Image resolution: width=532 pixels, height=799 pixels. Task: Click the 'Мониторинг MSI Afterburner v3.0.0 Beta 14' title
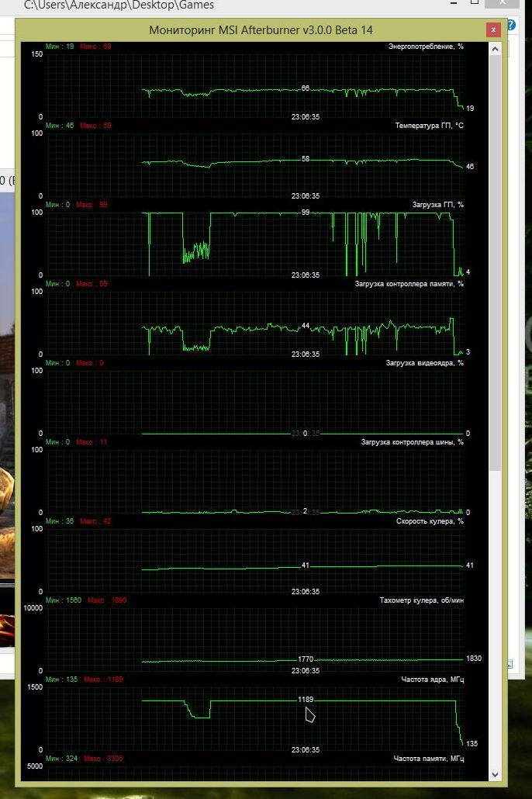[261, 30]
